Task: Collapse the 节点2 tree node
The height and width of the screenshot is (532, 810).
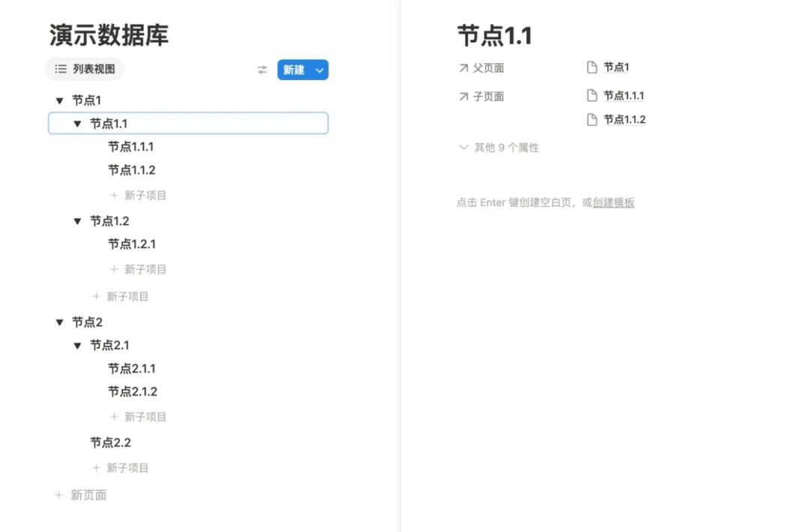Action: coord(60,322)
